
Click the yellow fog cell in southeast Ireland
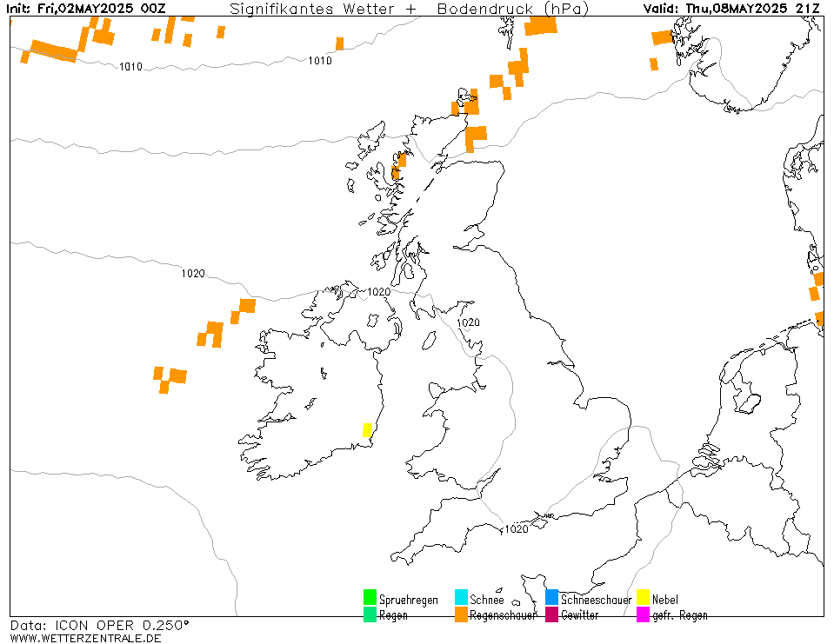tap(367, 430)
